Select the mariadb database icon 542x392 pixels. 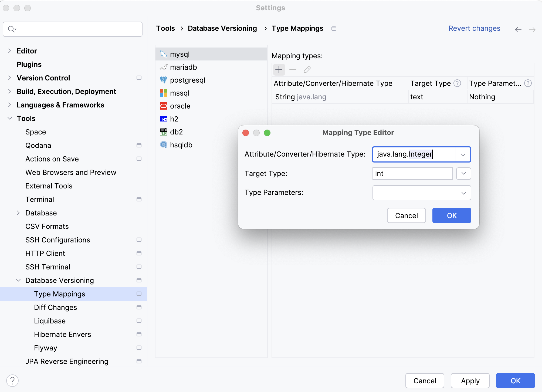[x=164, y=67]
